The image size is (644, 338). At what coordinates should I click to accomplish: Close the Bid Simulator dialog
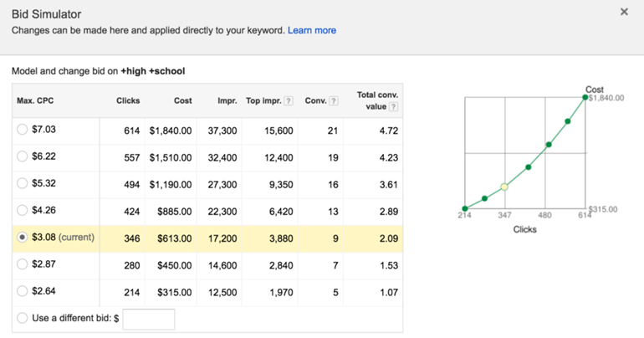[624, 13]
